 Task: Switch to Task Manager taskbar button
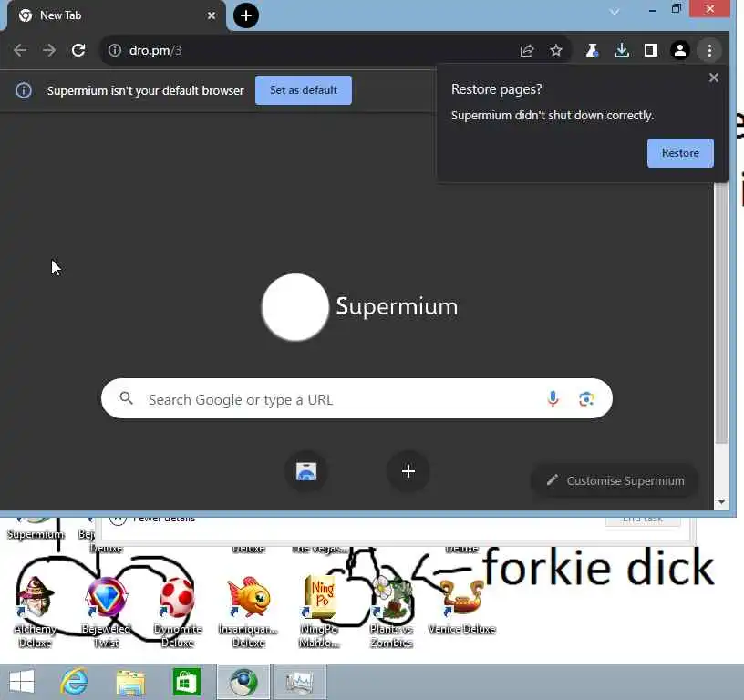(x=300, y=682)
